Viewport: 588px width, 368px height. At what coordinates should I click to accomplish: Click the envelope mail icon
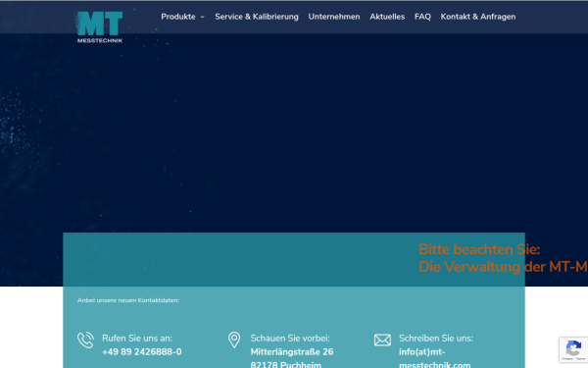(382, 341)
